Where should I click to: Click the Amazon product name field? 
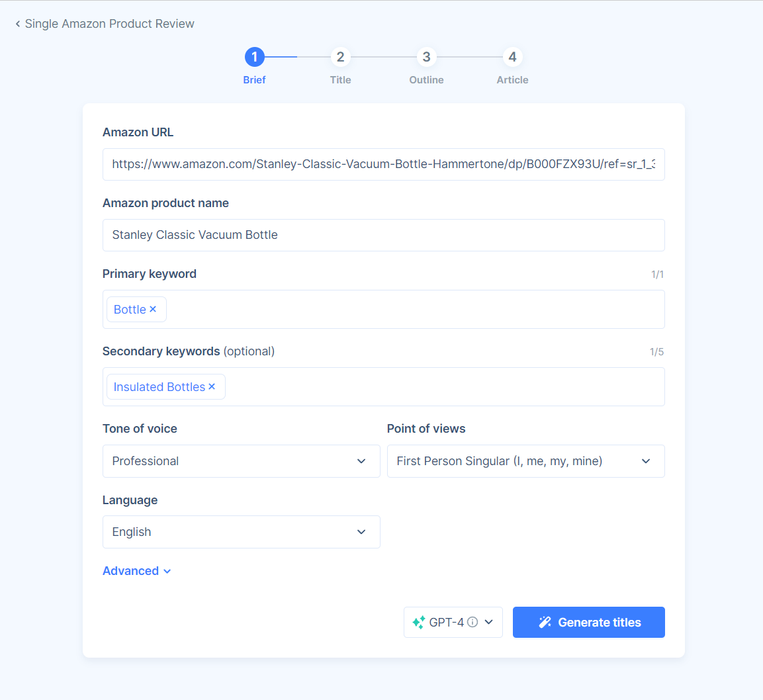(x=383, y=235)
